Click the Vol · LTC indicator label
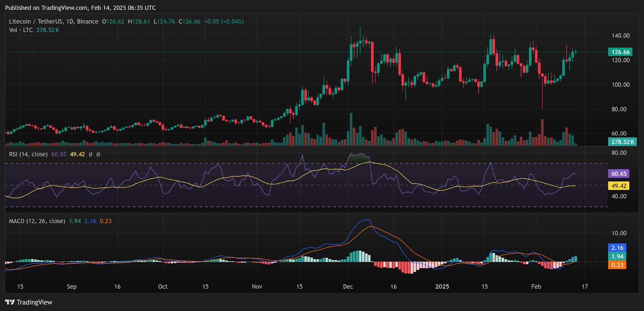Image resolution: width=644 pixels, height=311 pixels. 21,30
